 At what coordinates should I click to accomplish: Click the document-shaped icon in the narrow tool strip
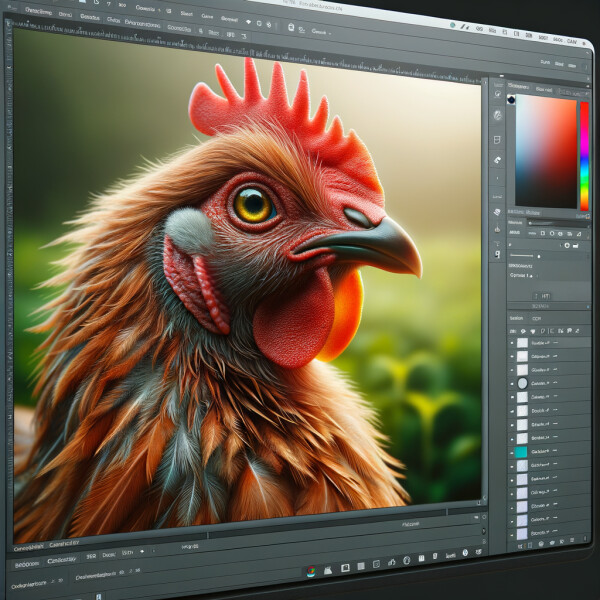[x=497, y=140]
